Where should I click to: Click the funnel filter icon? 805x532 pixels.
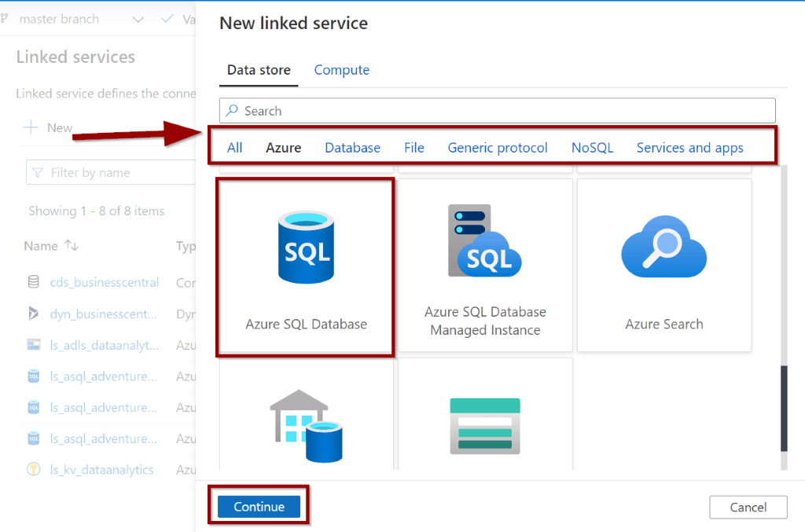[38, 173]
